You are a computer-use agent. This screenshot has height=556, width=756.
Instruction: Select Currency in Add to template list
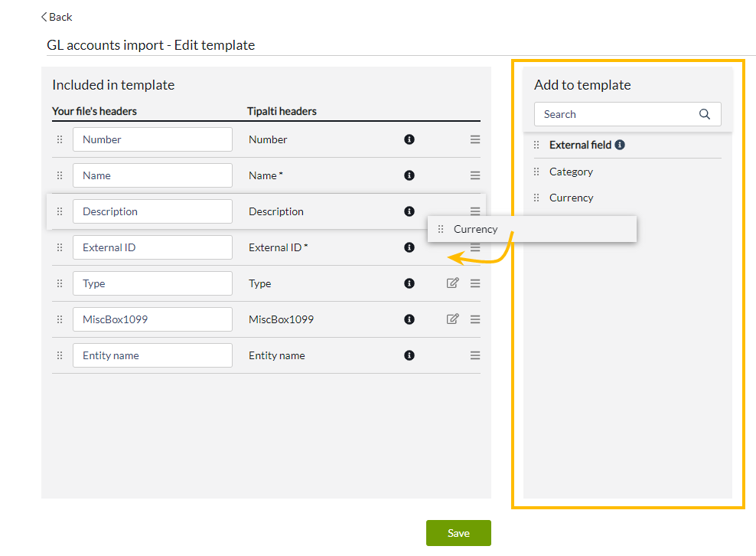pos(572,198)
